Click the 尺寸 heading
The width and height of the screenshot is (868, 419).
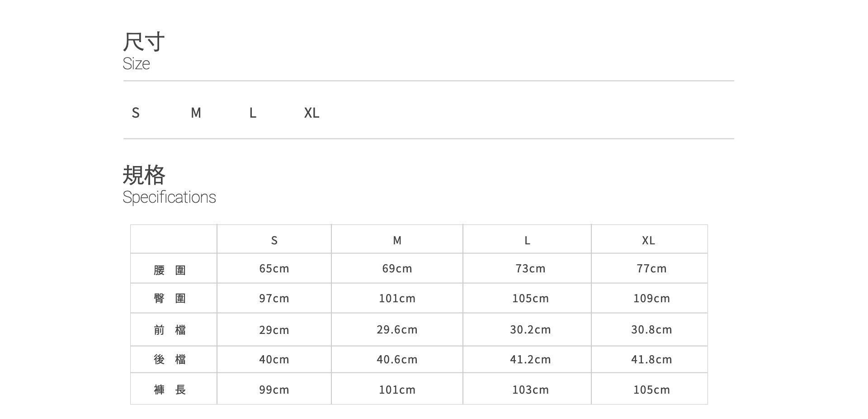pyautogui.click(x=144, y=42)
